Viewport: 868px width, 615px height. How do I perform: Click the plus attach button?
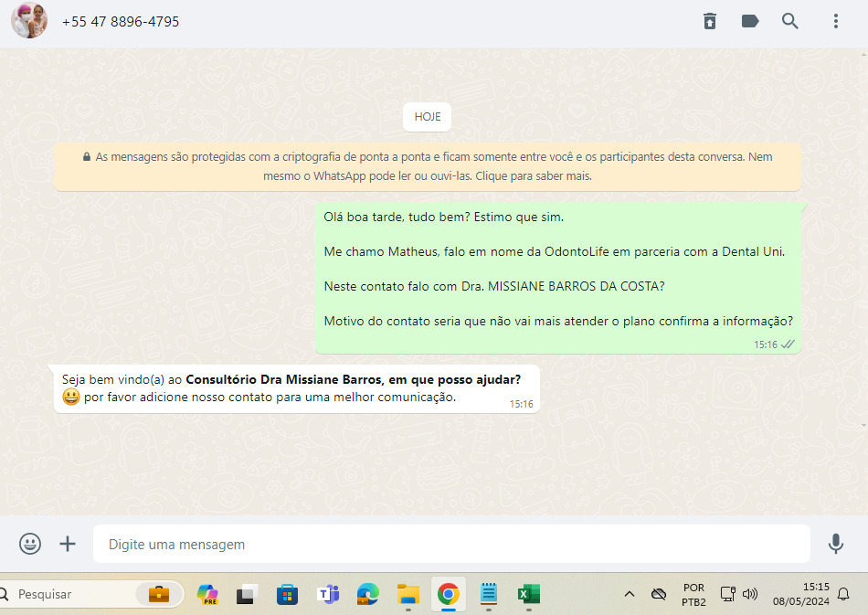[68, 544]
